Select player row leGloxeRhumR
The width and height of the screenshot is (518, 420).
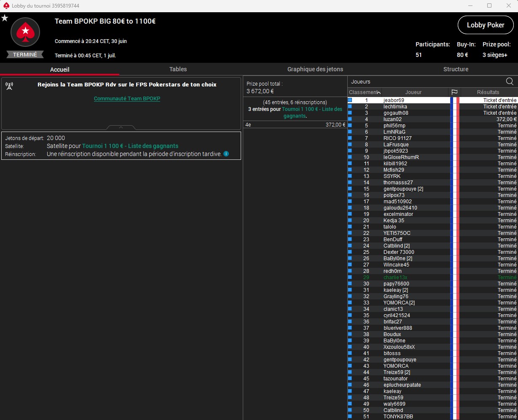coord(432,157)
